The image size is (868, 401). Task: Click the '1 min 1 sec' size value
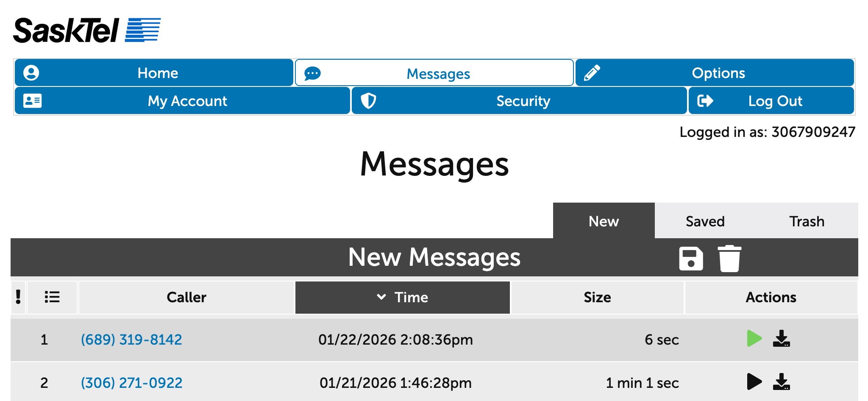pos(642,383)
